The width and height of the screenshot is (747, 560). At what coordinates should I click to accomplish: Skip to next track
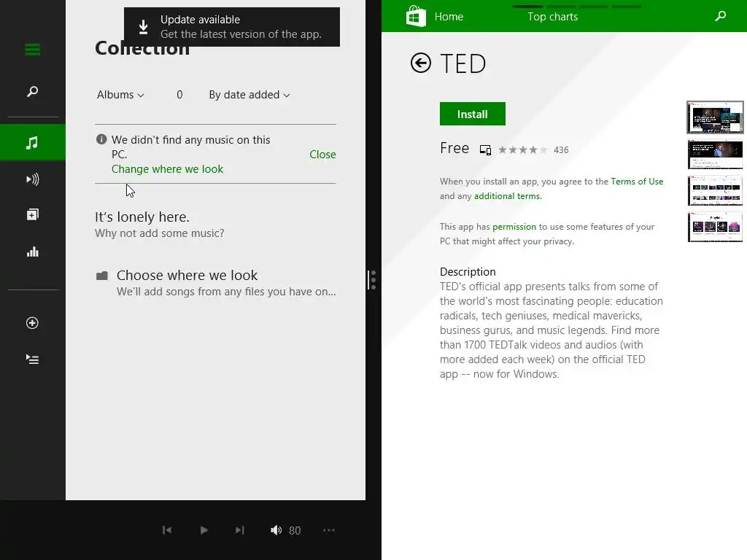tap(239, 530)
